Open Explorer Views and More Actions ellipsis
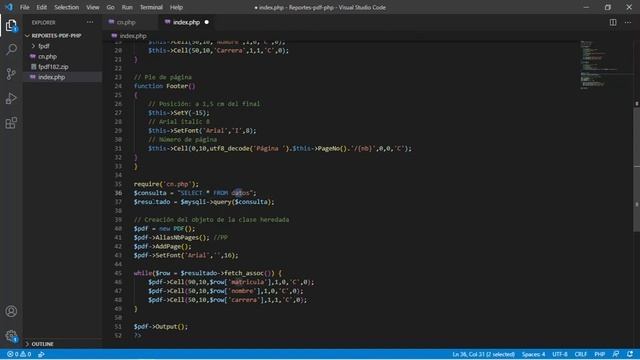Screen dimensions: 640x360 (90, 22)
